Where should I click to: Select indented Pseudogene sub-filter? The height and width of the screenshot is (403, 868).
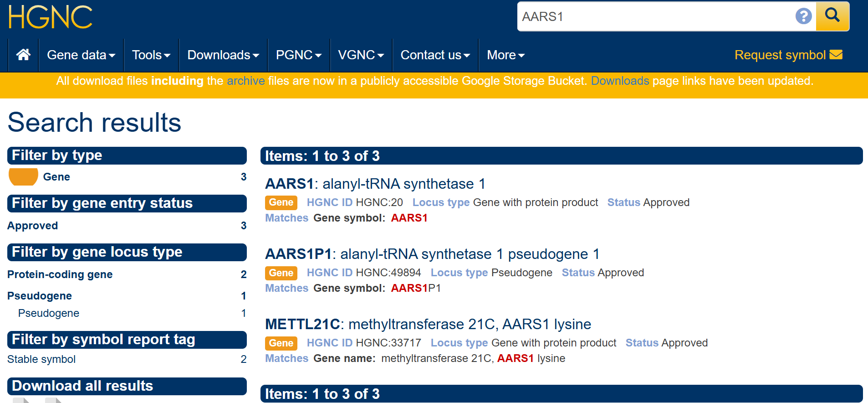(x=49, y=313)
